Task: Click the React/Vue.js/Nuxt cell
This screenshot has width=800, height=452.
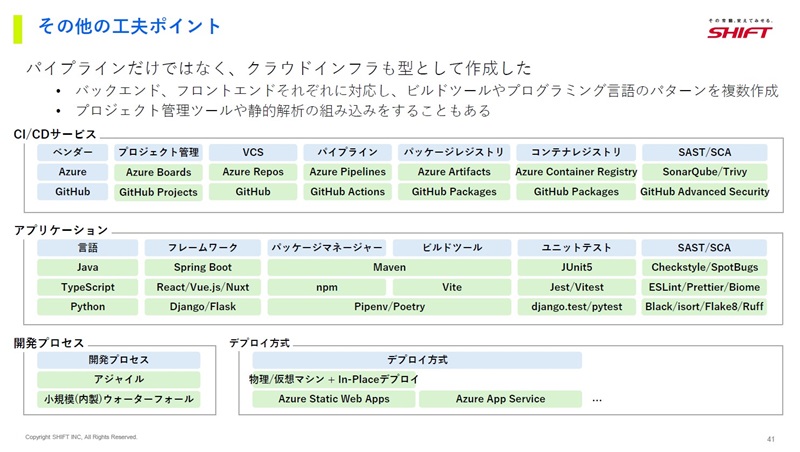Action: (203, 287)
